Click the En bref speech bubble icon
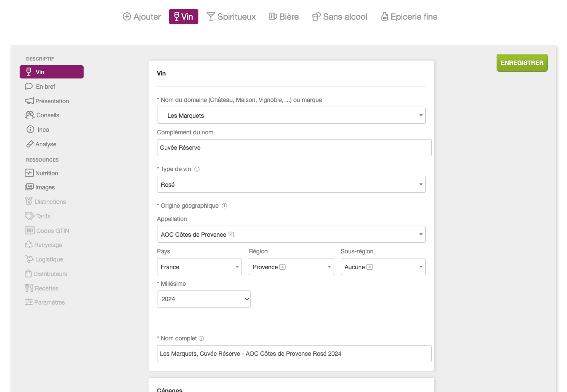Viewport: 567px width, 392px height. [x=29, y=87]
